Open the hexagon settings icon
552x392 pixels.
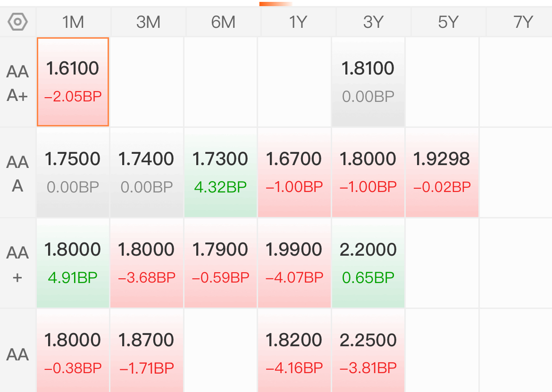click(17, 22)
